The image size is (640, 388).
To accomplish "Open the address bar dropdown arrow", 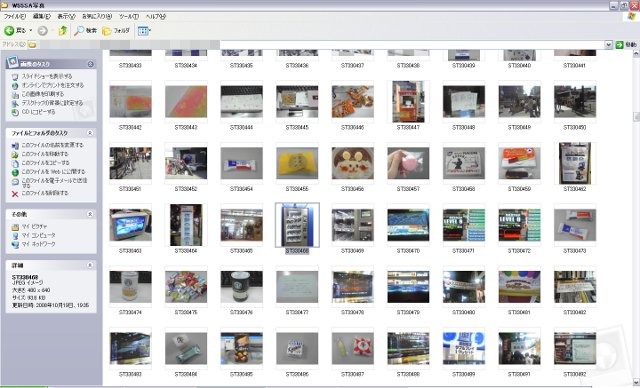I will 608,44.
